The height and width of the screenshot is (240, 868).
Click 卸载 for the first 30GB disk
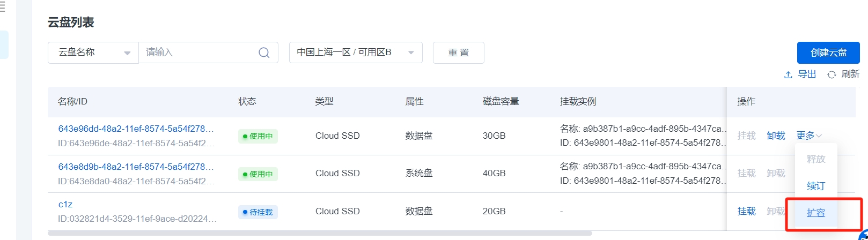point(776,136)
